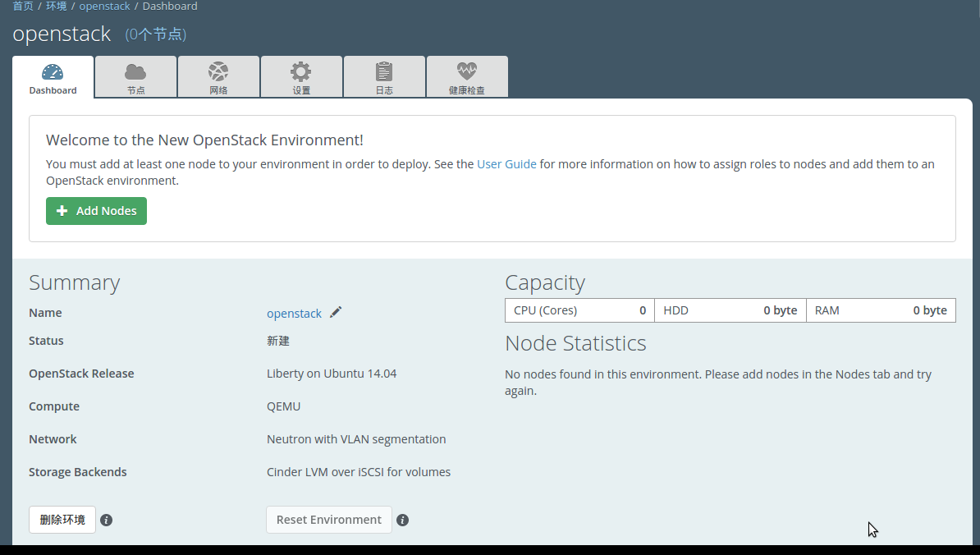Go to 环境 breadcrumb link
Image resolution: width=980 pixels, height=555 pixels.
pos(57,7)
